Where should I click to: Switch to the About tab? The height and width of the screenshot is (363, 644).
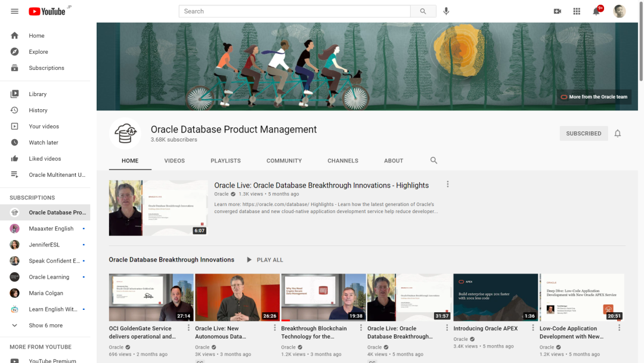(394, 161)
